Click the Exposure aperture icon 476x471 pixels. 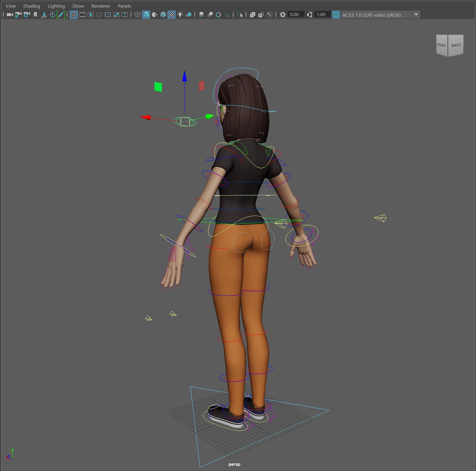coord(283,15)
